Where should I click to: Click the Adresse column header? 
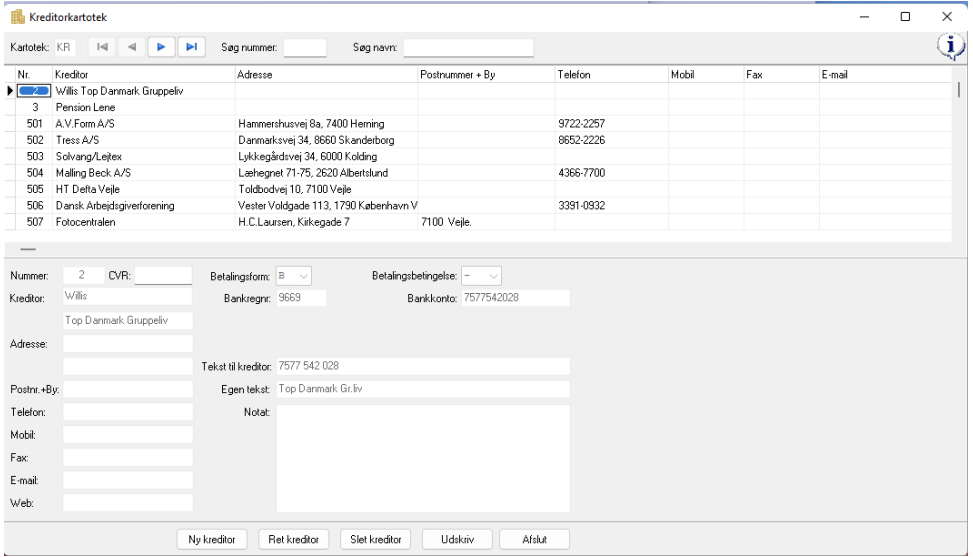click(326, 74)
